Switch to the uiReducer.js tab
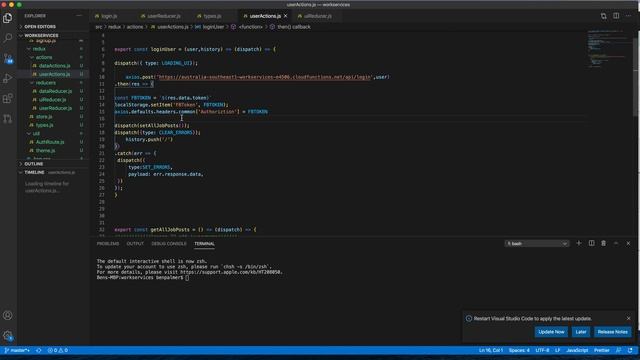Screen dimensions: 640x360 tap(318, 16)
